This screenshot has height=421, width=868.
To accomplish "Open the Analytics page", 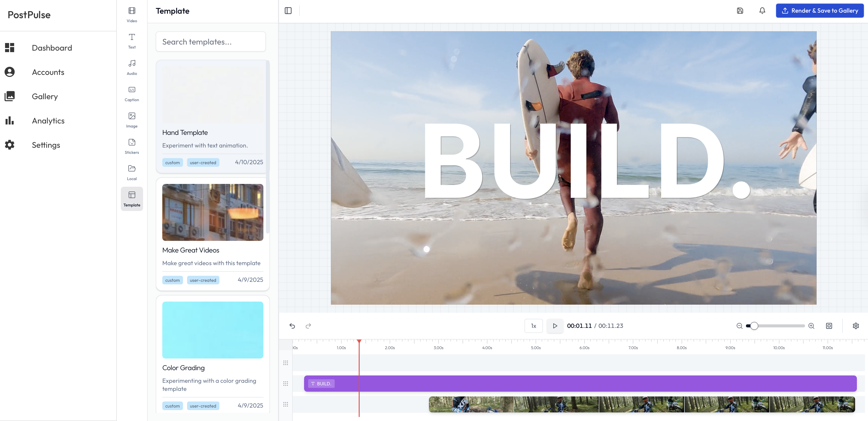I will tap(48, 121).
